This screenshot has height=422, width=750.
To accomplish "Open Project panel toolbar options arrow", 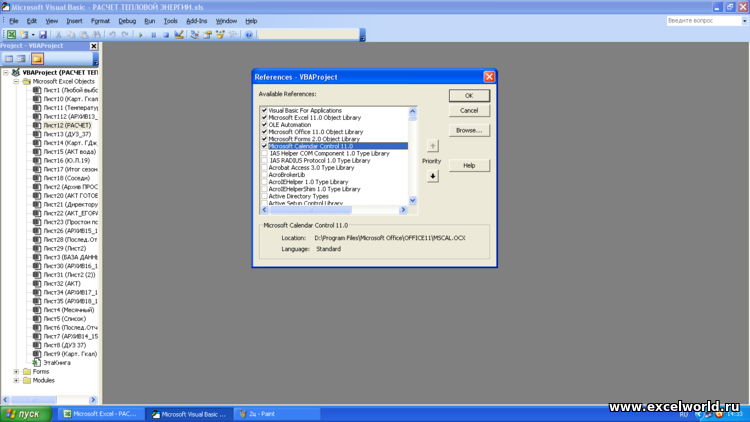I will click(x=95, y=60).
